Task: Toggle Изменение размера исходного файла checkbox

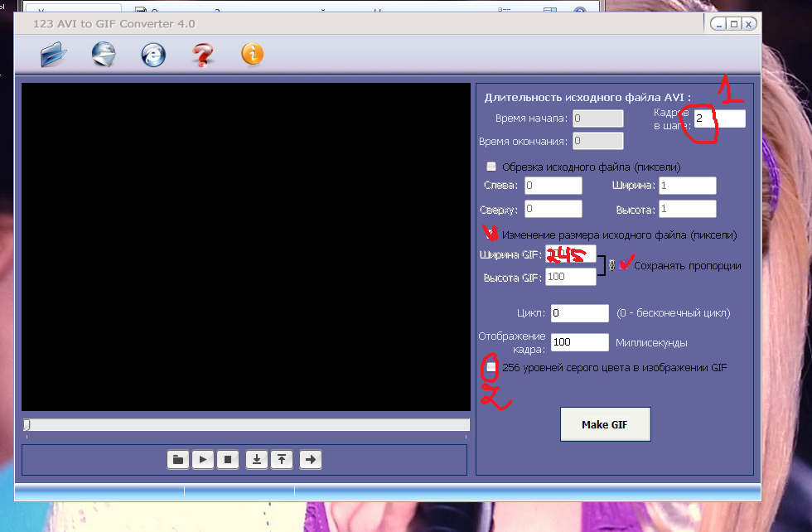Action: [489, 235]
